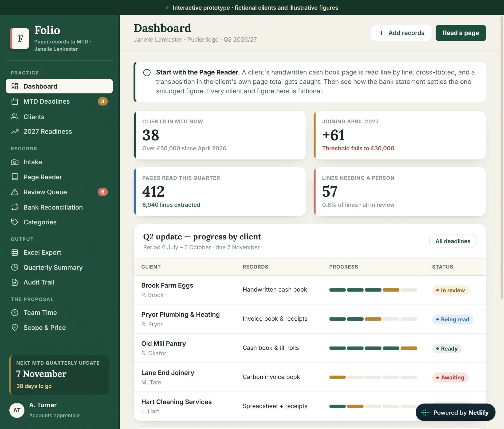
Task: Click the Categories tag icon
Action: (x=15, y=222)
